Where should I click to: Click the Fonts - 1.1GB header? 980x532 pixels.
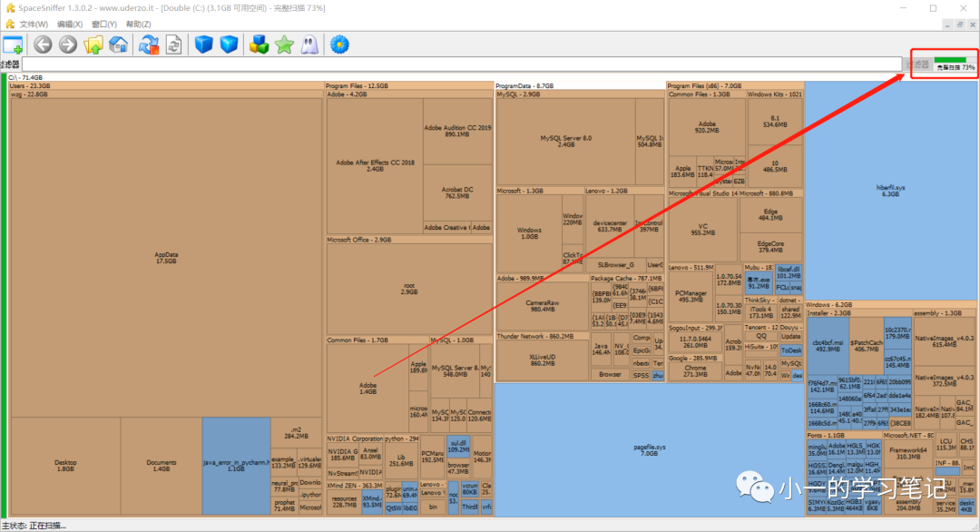844,435
